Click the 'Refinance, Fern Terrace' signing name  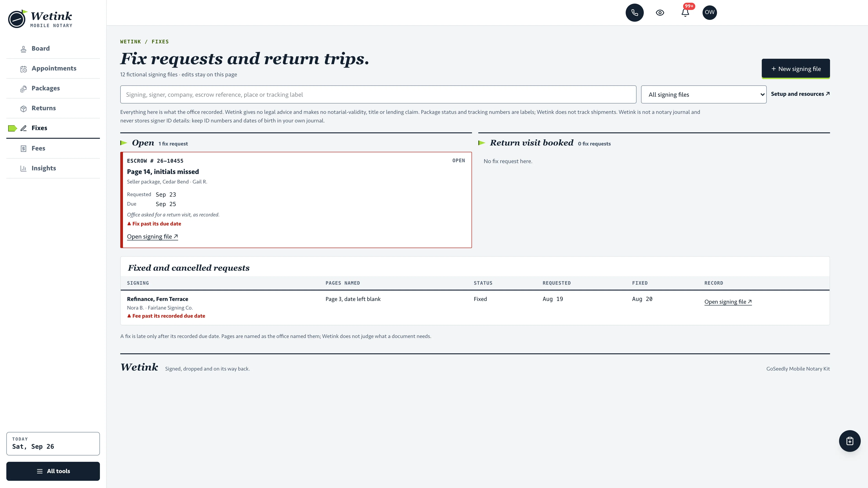click(157, 299)
